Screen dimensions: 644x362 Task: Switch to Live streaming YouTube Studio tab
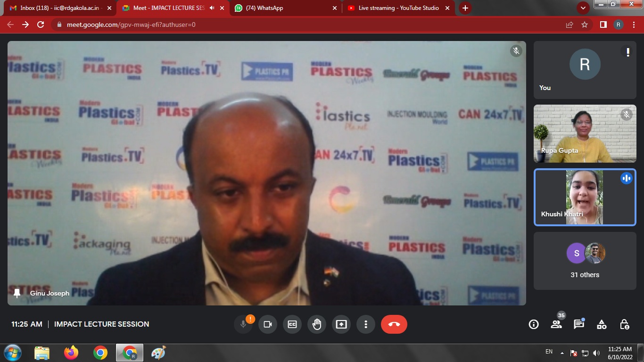pyautogui.click(x=398, y=8)
